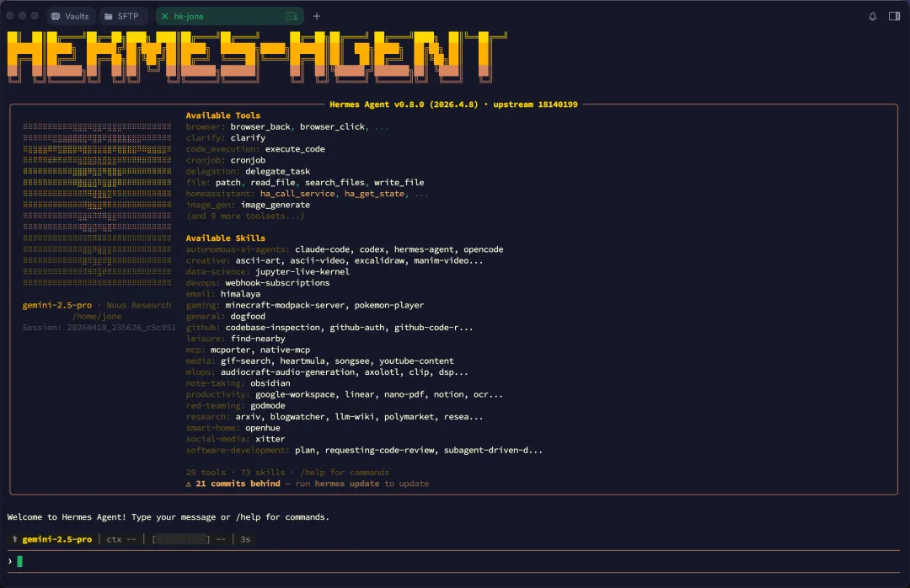The image size is (910, 588).
Task: Click '(and 9 more toolsets...)' line
Action: pos(245,216)
